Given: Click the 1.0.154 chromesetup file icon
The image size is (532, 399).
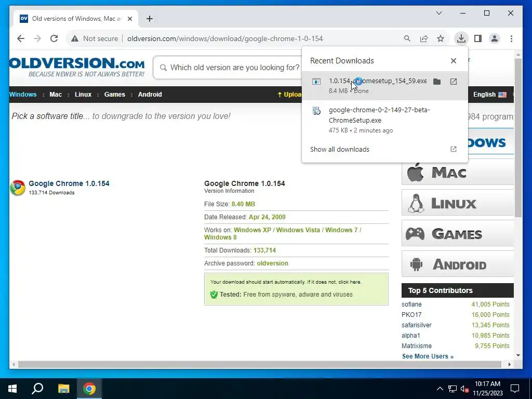Looking at the screenshot, I should [316, 82].
